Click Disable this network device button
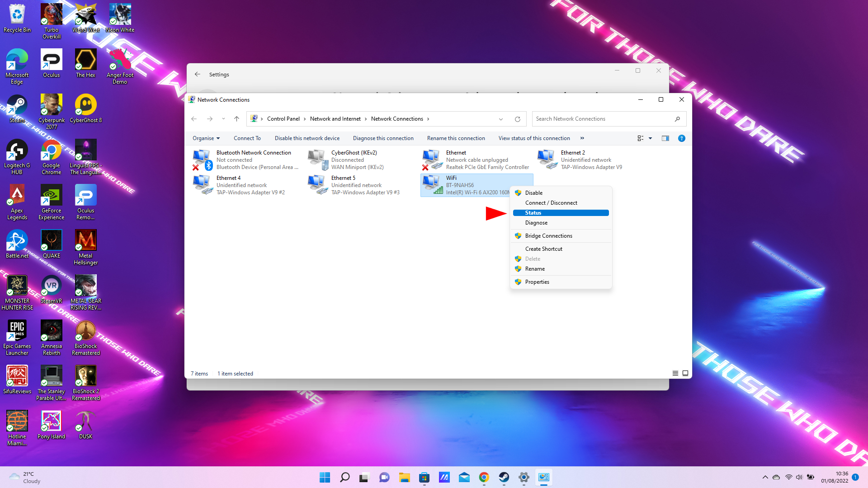The width and height of the screenshot is (868, 488). click(307, 138)
